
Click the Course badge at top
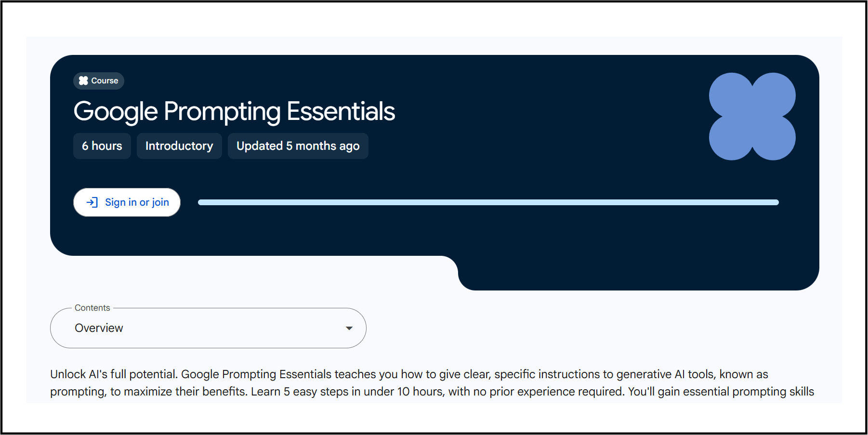99,80
